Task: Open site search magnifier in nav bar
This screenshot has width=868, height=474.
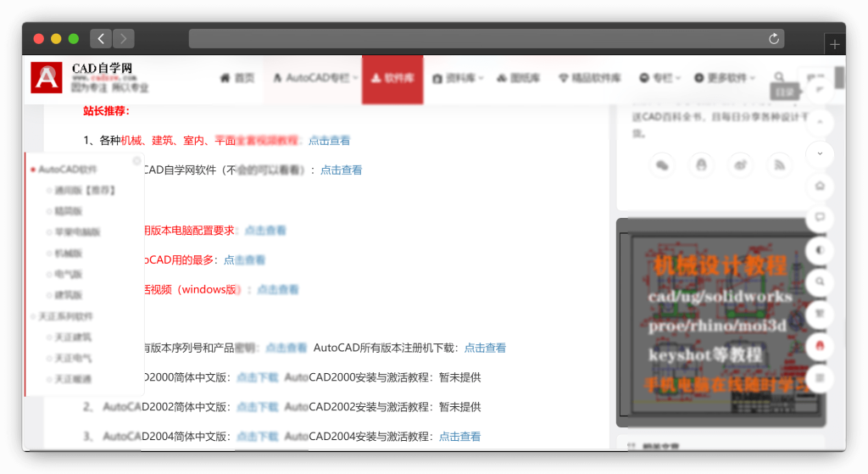Action: (779, 77)
